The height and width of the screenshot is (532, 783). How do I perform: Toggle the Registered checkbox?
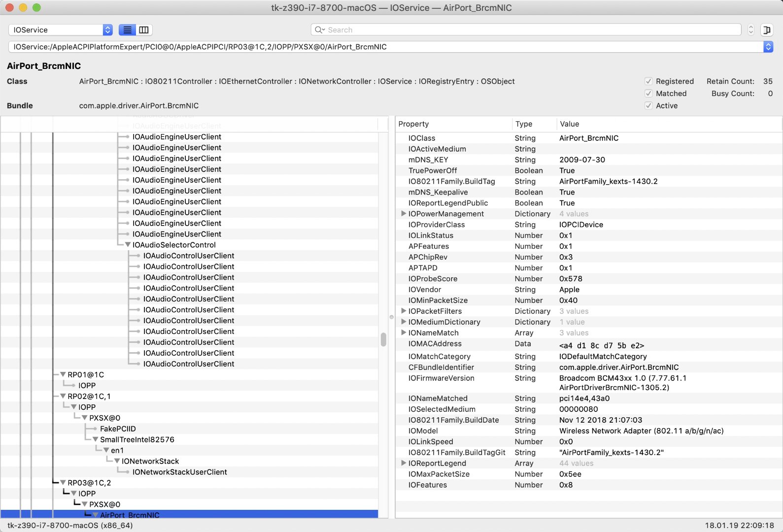[x=648, y=81]
